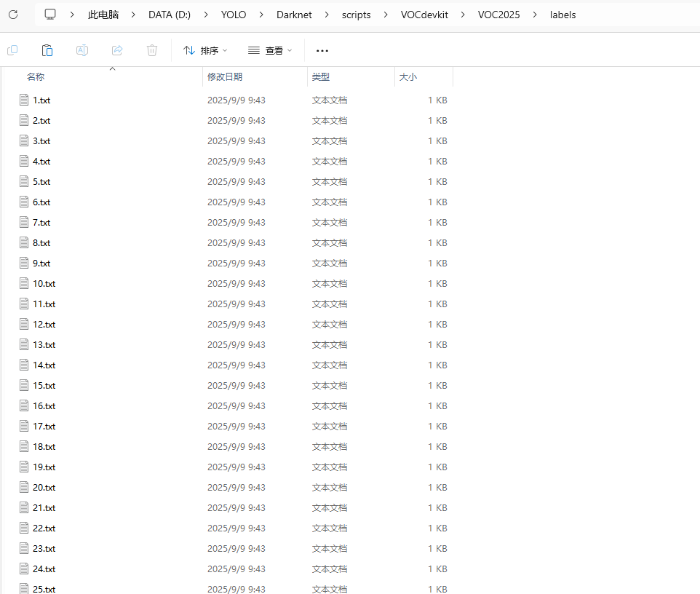The height and width of the screenshot is (594, 700).
Task: Select file 3.txt
Action: click(41, 141)
